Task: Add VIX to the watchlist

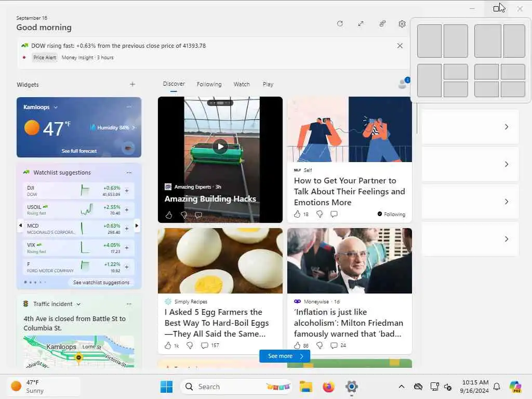Action: [x=127, y=248]
